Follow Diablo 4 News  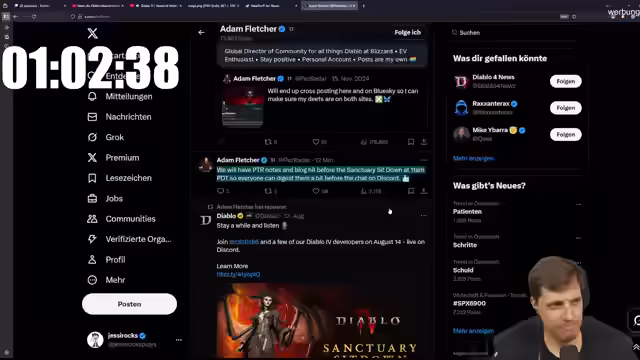click(x=565, y=81)
